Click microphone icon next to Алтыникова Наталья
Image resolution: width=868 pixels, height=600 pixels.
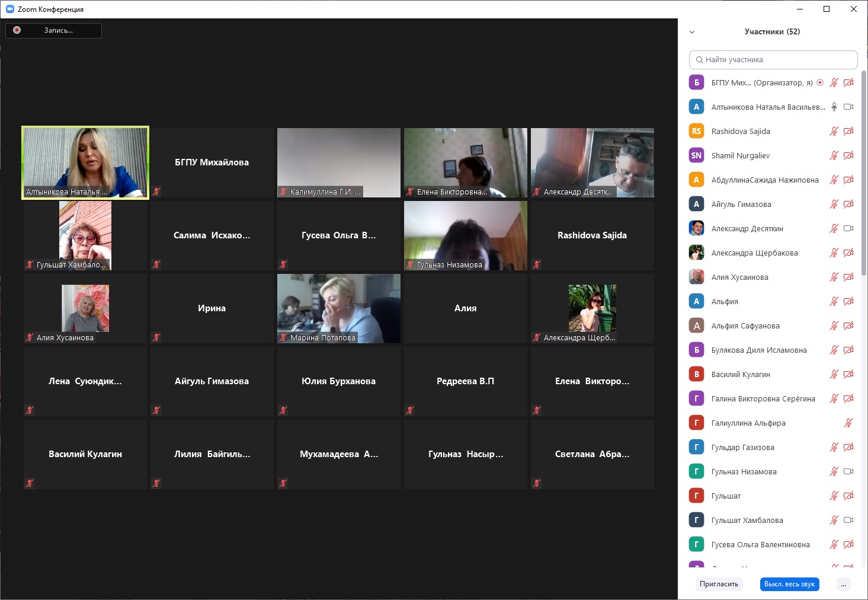(834, 107)
